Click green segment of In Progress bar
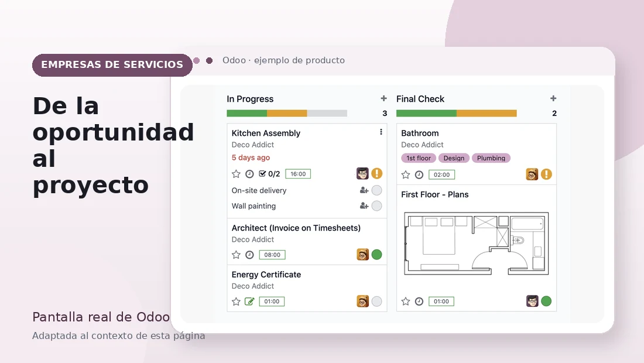Screen dimensions: 644x363 coord(247,114)
